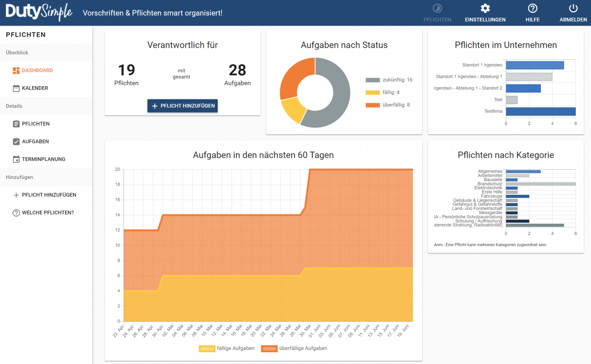Open 'Welche Pflichten?' in the sidebar
This screenshot has width=591, height=364.
(48, 212)
